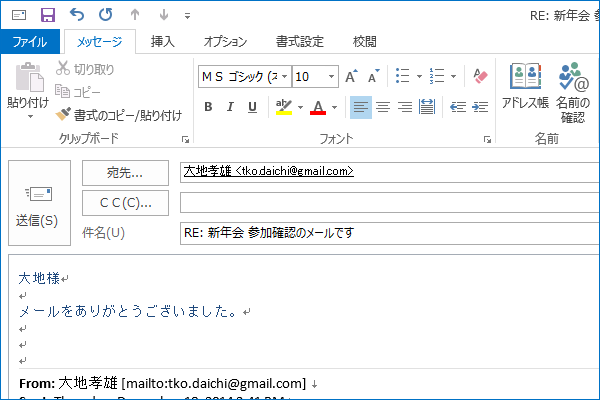Screen dimensions: 600x400
Task: Save the message with the floppy disk icon
Action: coord(48,15)
